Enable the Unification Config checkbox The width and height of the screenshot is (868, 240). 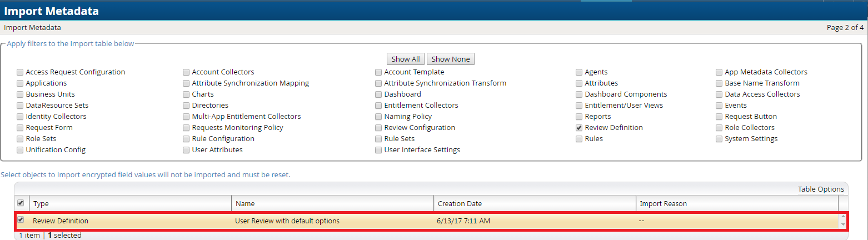pos(20,150)
